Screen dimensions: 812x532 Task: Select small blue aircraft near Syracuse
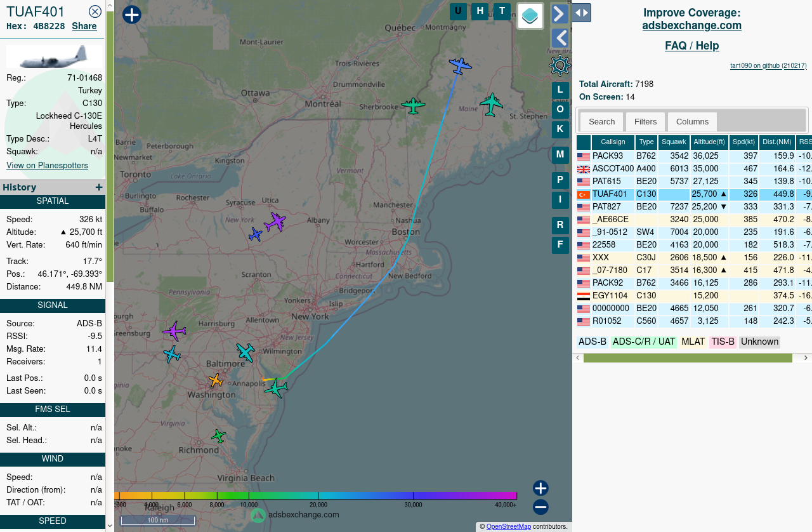[255, 235]
